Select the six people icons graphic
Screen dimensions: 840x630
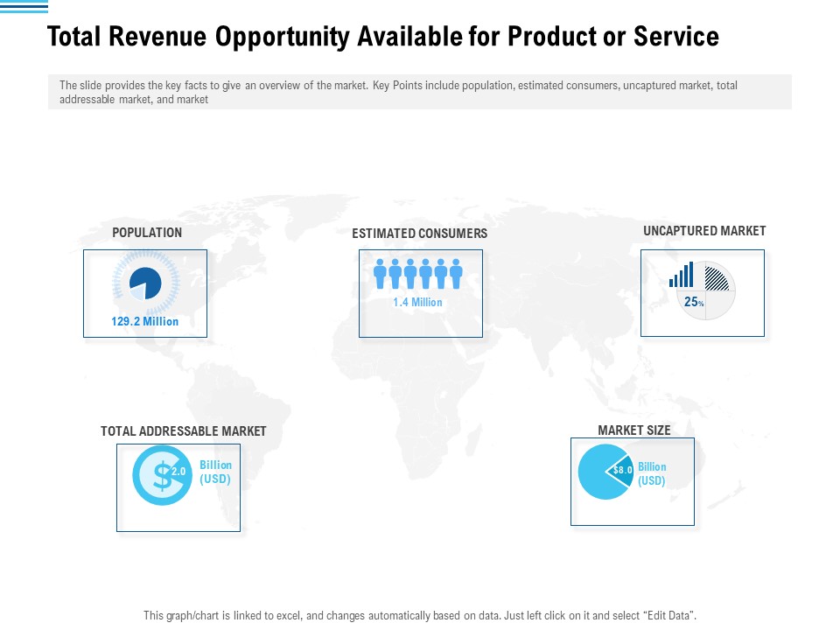418,274
